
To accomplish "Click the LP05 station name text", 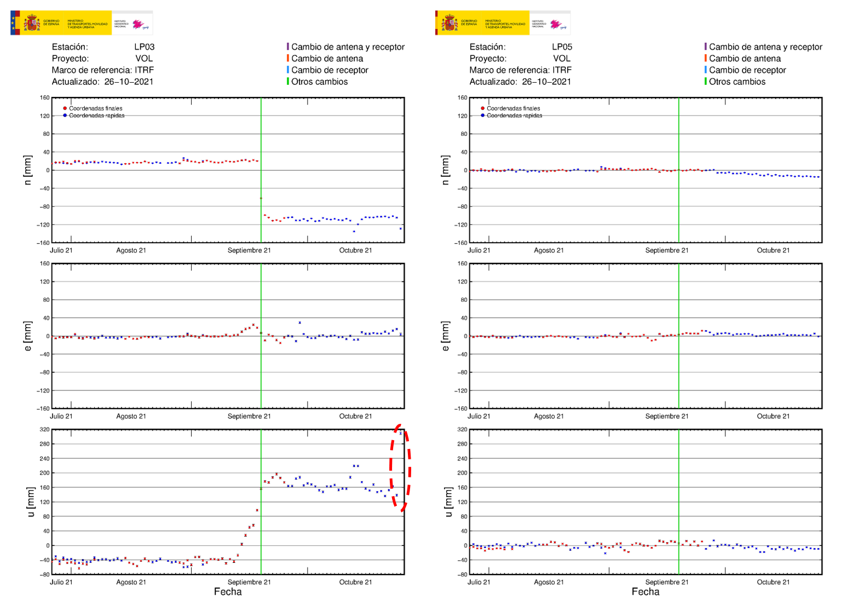I will pos(562,47).
